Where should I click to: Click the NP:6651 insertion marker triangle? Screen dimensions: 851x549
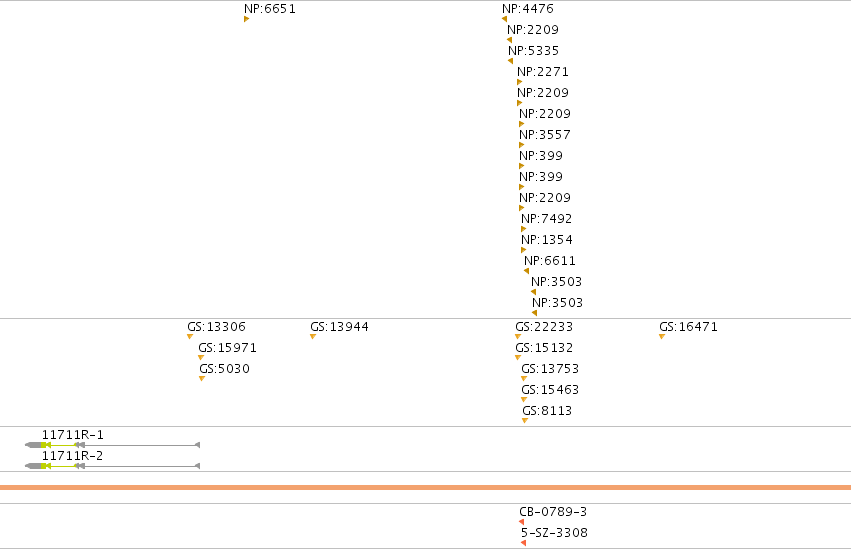(x=246, y=20)
